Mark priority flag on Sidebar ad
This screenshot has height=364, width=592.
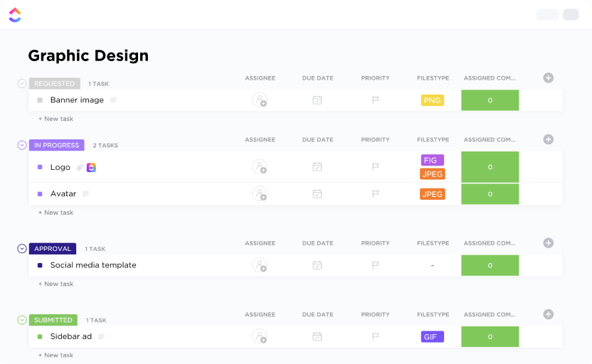point(375,336)
